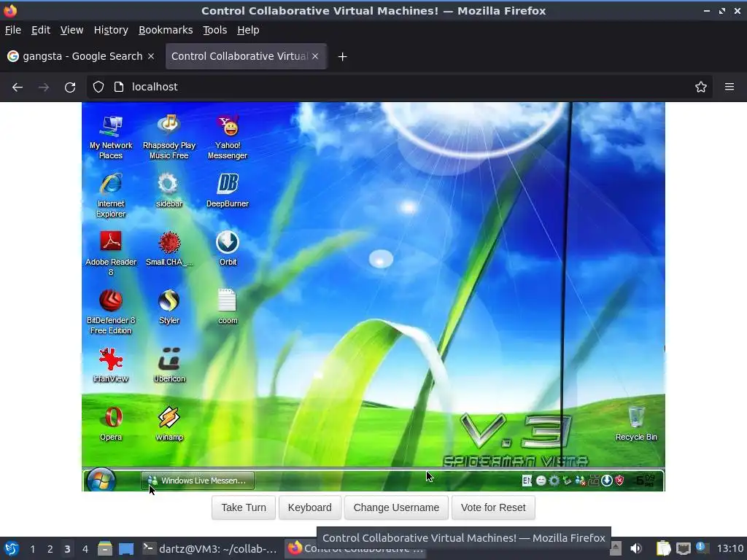Open IrfanView desktop icon
Image resolution: width=747 pixels, height=560 pixels.
(x=111, y=365)
